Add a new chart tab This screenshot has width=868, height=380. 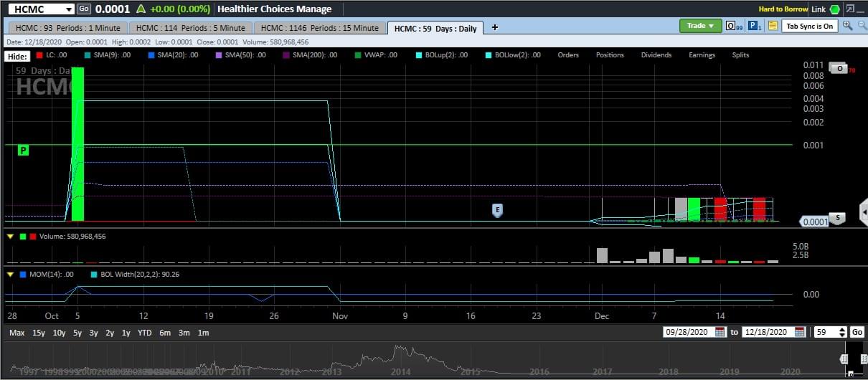tap(494, 27)
